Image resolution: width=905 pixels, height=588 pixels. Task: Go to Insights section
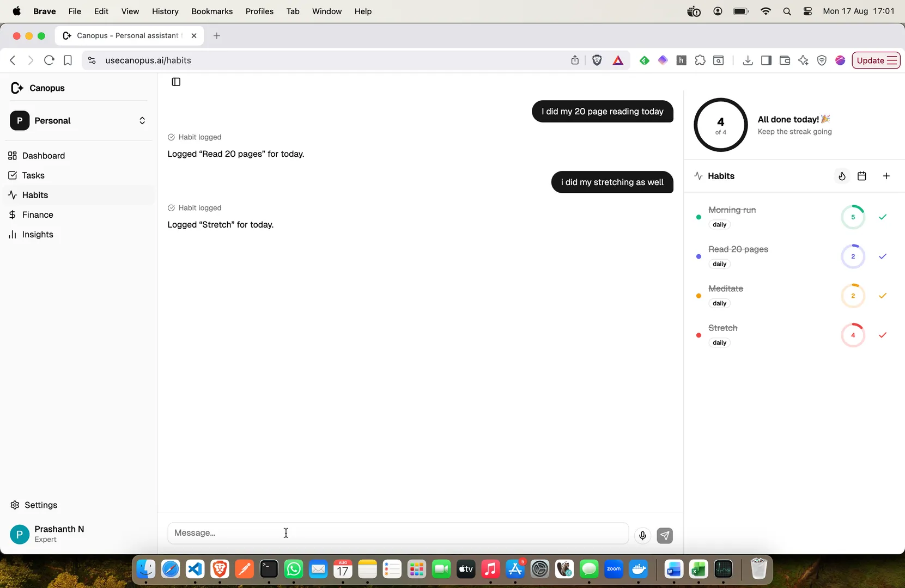(78, 235)
